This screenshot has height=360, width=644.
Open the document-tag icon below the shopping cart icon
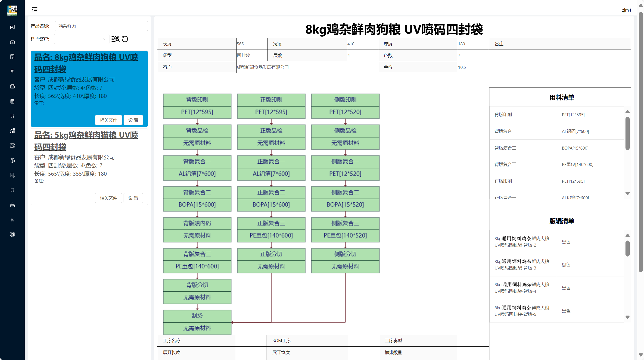(x=12, y=72)
